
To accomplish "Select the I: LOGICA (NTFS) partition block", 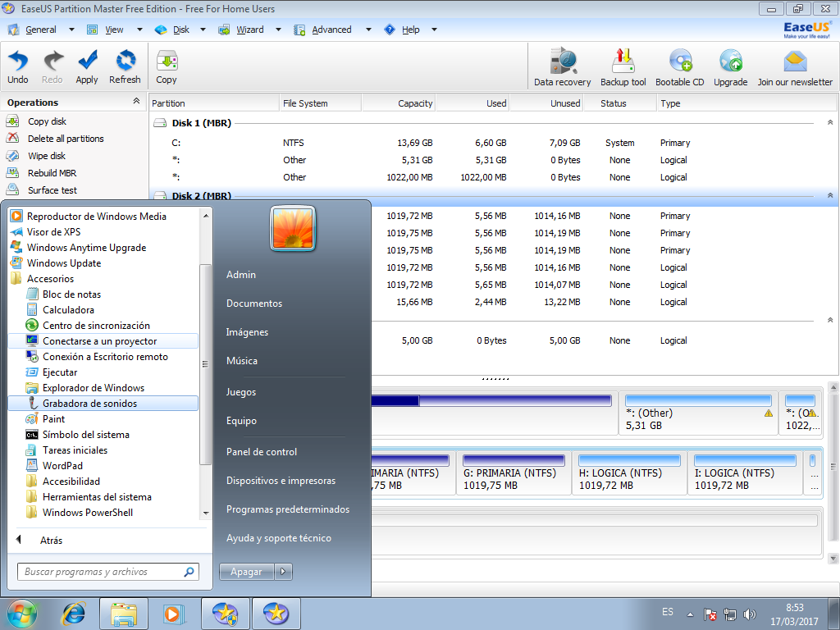I will (745, 473).
